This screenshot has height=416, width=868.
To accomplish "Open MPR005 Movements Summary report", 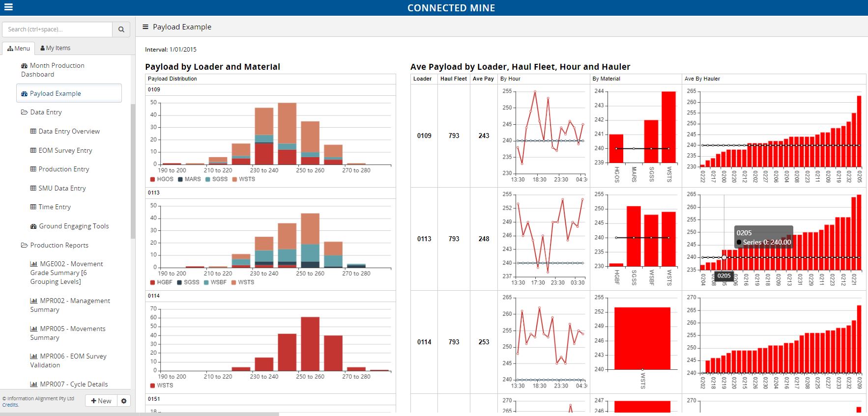I will coord(67,333).
